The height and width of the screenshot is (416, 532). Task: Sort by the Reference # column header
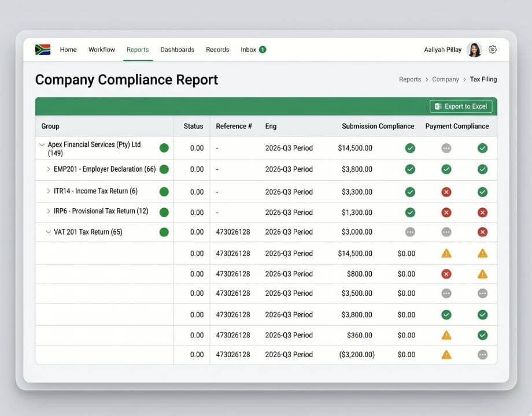pos(234,126)
